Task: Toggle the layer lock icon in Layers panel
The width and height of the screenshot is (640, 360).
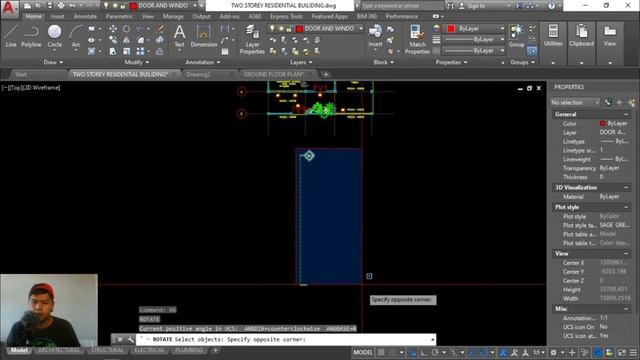Action: [x=289, y=29]
